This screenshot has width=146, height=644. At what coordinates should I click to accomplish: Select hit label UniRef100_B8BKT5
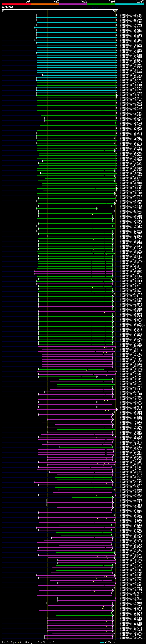(131, 70)
